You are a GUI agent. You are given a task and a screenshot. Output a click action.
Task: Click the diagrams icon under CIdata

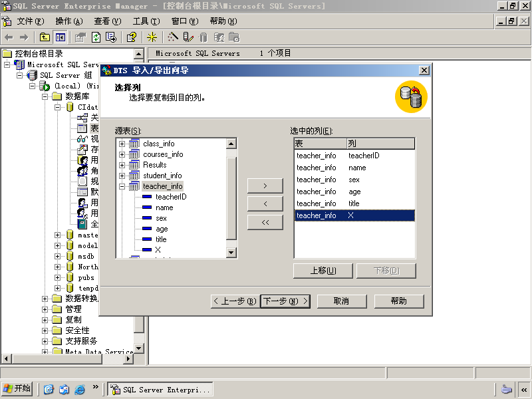(x=82, y=118)
